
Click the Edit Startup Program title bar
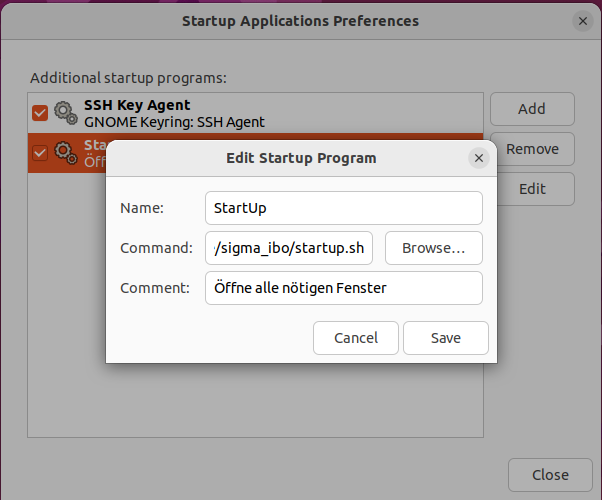tap(301, 158)
